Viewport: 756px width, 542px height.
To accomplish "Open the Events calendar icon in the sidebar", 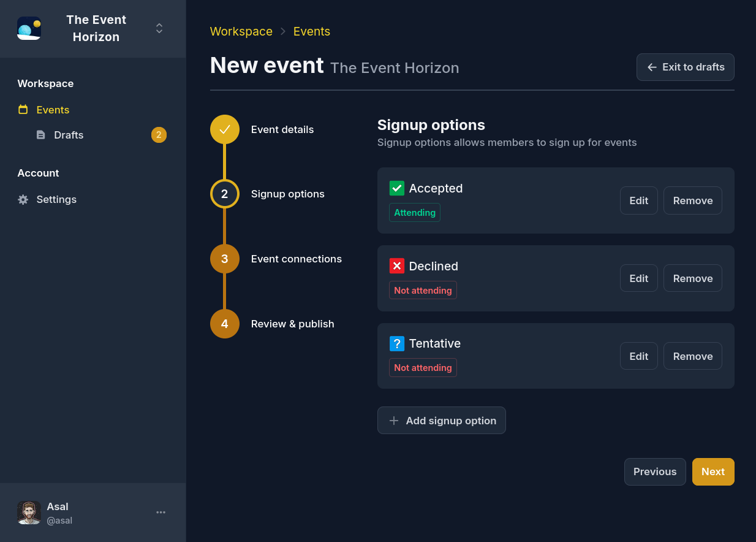I will coord(23,109).
